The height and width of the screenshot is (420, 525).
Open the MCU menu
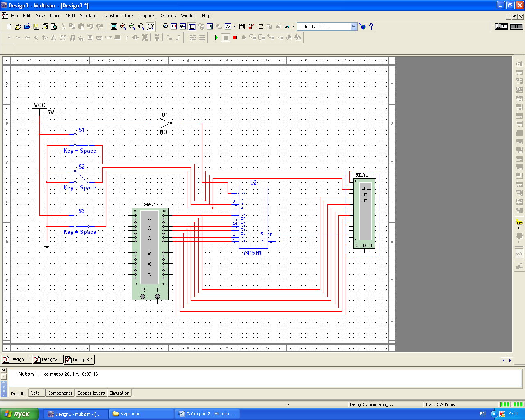pos(70,16)
